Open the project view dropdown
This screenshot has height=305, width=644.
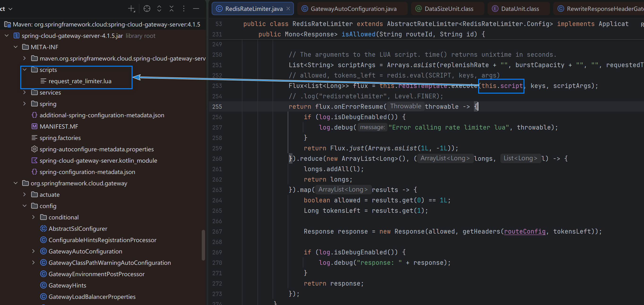[x=10, y=9]
